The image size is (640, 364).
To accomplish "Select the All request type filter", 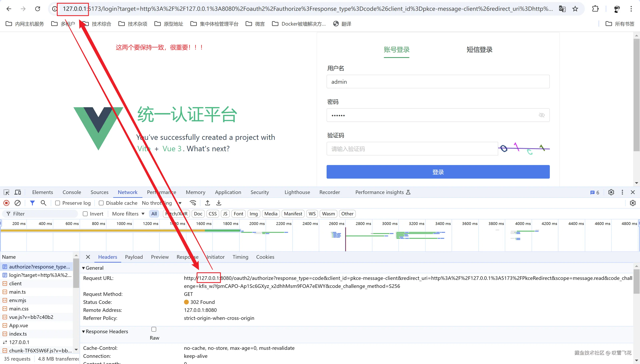I will [x=154, y=214].
